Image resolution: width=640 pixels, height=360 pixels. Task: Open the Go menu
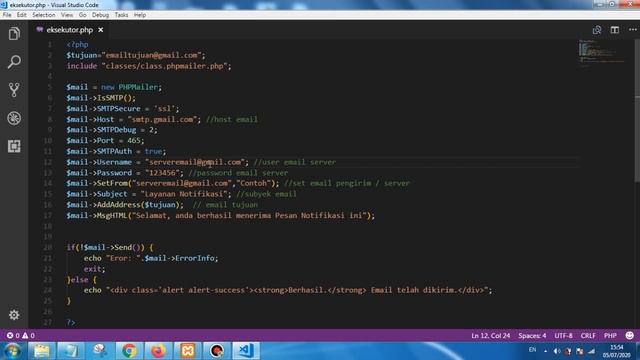(x=82, y=15)
